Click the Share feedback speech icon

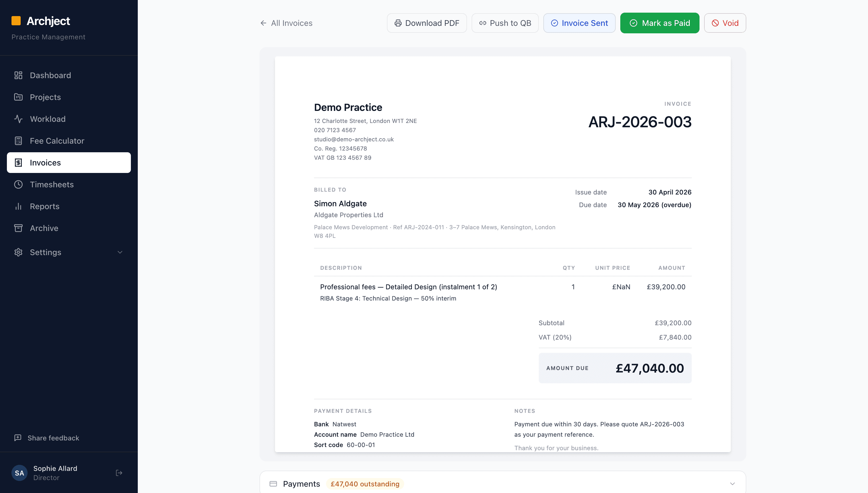(x=18, y=438)
